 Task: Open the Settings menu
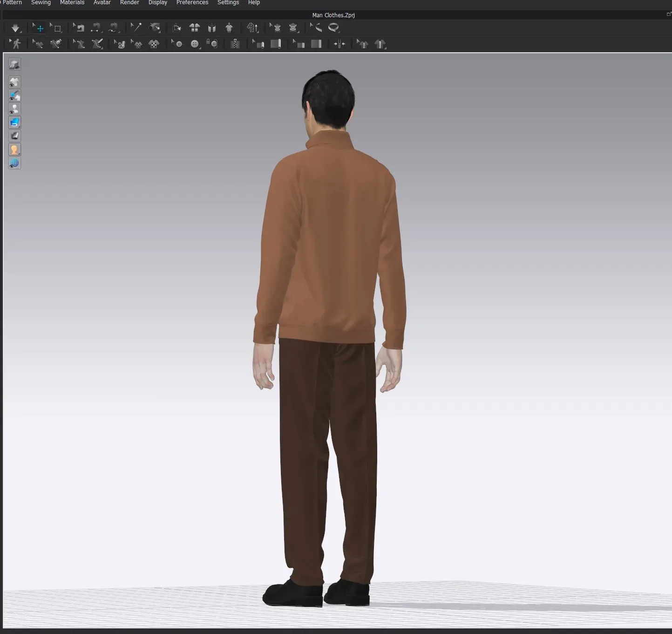[228, 3]
